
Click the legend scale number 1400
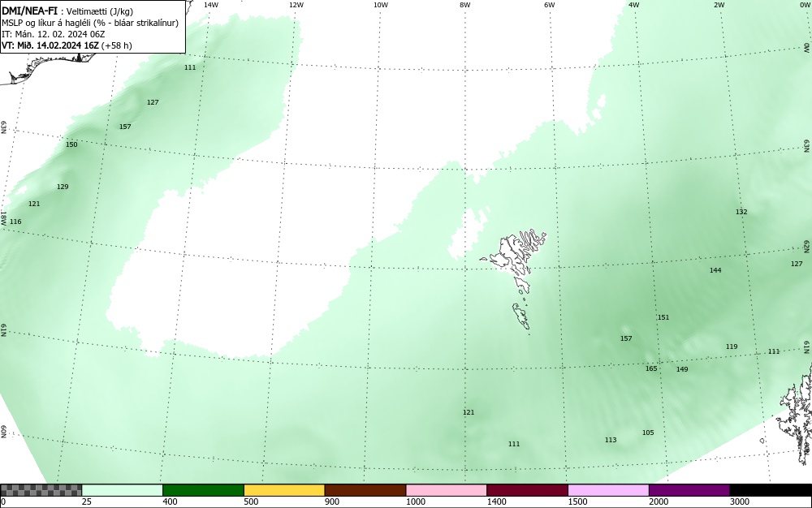point(497,502)
